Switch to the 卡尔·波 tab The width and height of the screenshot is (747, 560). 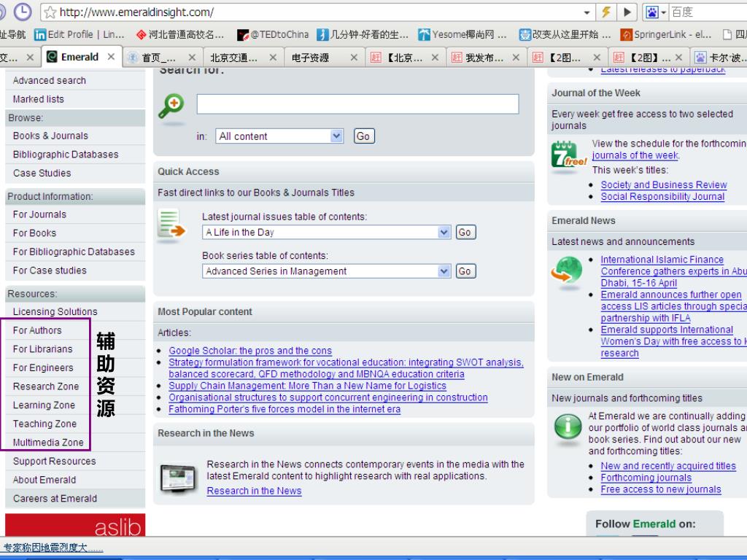720,58
